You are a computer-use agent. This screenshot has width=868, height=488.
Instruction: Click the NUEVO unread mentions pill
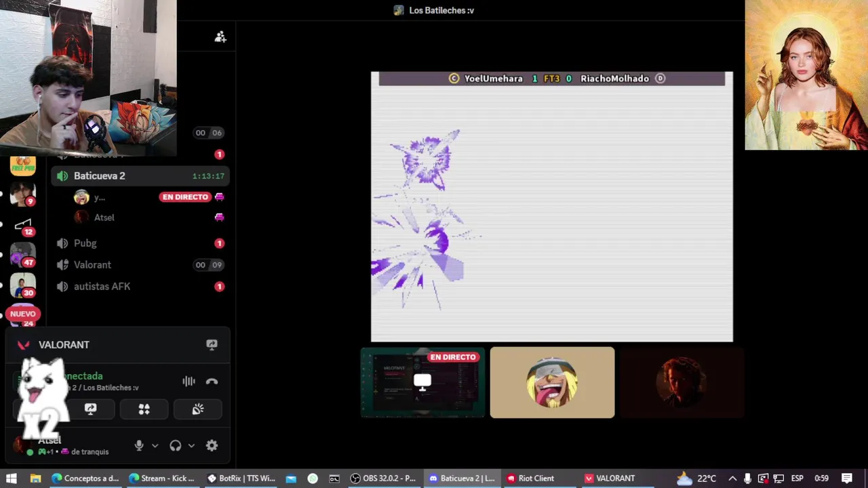(22, 314)
